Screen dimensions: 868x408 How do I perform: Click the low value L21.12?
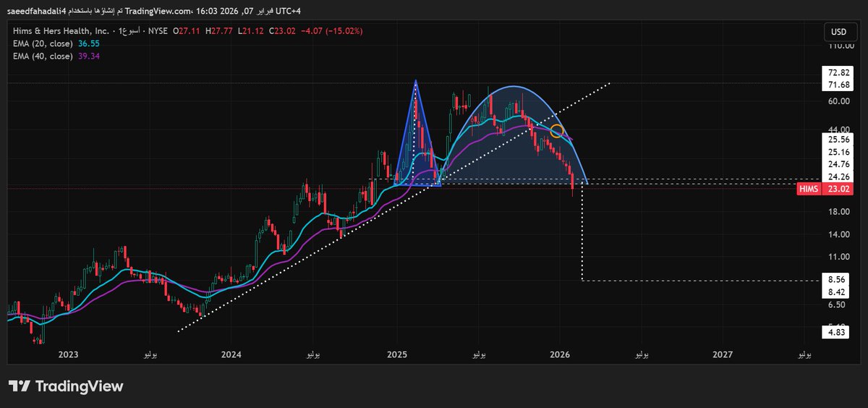coord(251,31)
